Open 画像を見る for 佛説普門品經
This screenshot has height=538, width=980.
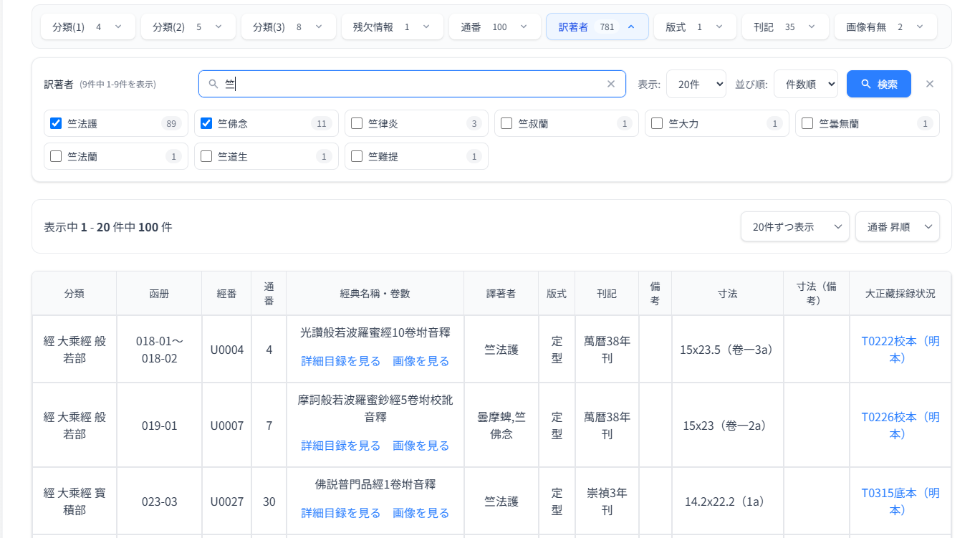tap(421, 513)
